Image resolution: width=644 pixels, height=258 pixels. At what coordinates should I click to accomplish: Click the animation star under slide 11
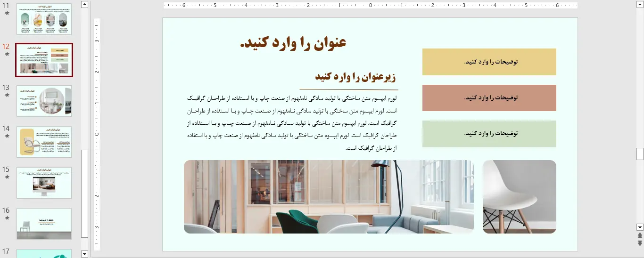tap(7, 13)
